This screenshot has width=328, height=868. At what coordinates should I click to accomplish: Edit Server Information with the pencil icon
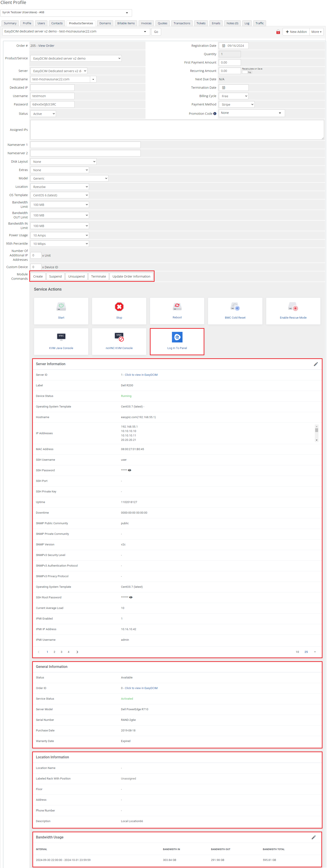[315, 364]
